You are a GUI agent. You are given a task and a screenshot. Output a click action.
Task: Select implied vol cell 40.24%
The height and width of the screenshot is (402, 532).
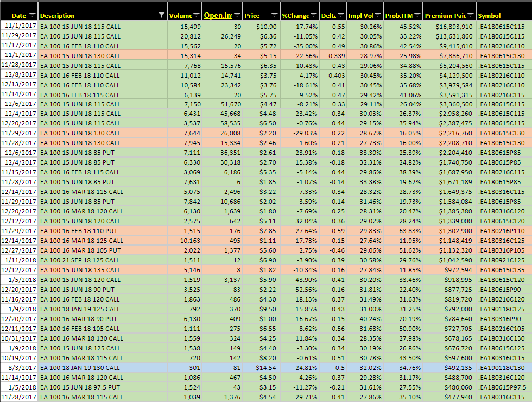365,319
